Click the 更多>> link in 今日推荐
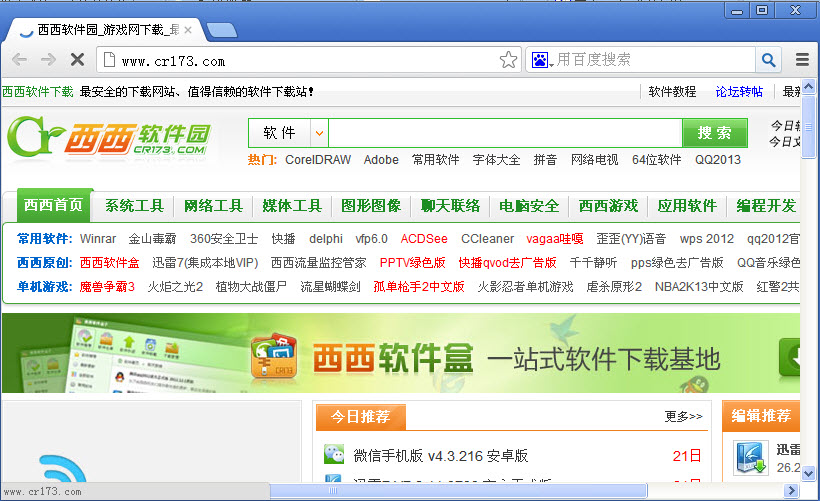Image resolution: width=820 pixels, height=501 pixels. click(x=684, y=416)
